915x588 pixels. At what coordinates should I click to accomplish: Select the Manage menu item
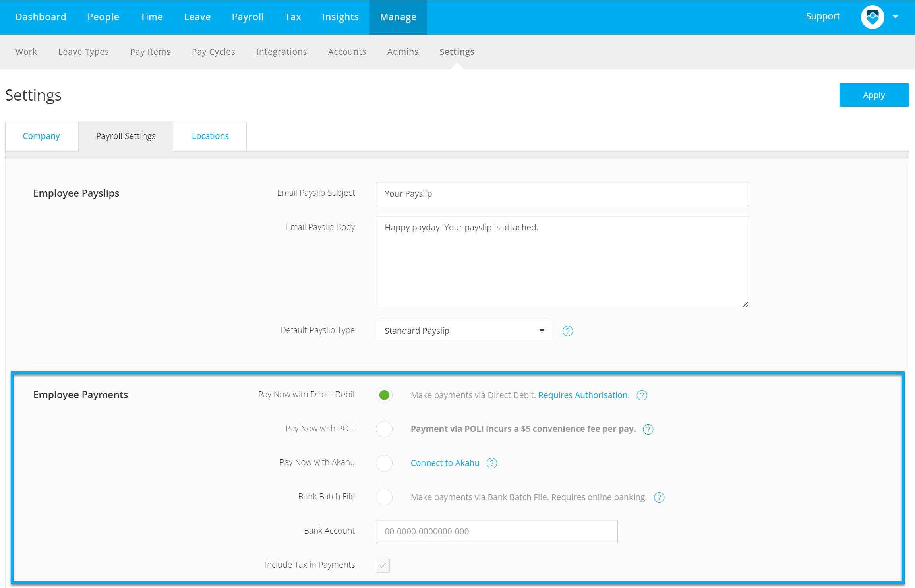398,17
